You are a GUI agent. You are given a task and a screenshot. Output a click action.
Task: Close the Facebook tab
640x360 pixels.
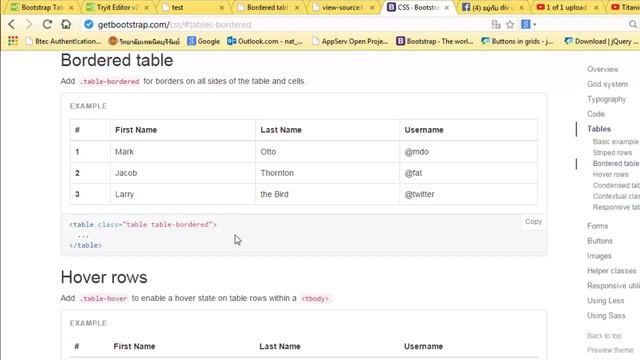pos(521,7)
